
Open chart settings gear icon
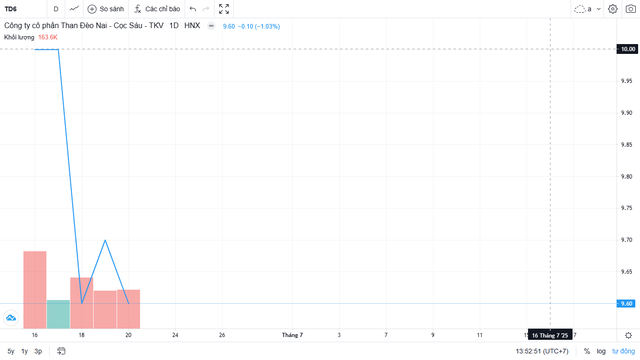613,9
